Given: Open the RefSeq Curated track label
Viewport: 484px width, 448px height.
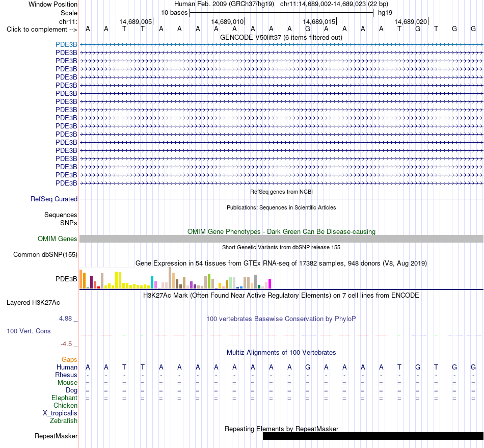Looking at the screenshot, I should click(53, 199).
